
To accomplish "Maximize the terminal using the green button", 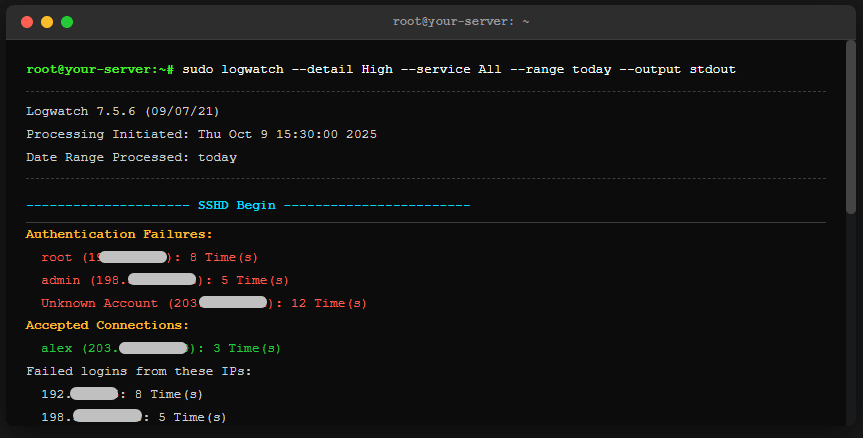I will 67,21.
